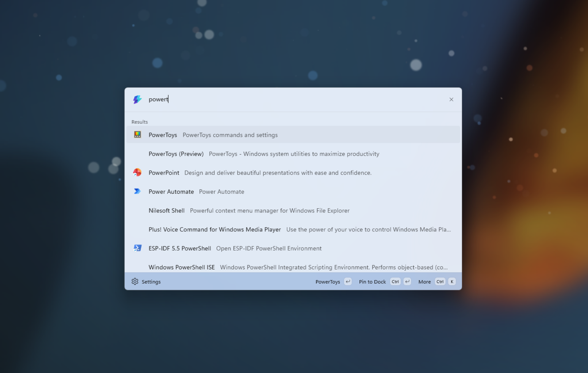Click the search box containing "powert"
Image resolution: width=588 pixels, height=373 pixels.
pyautogui.click(x=294, y=99)
